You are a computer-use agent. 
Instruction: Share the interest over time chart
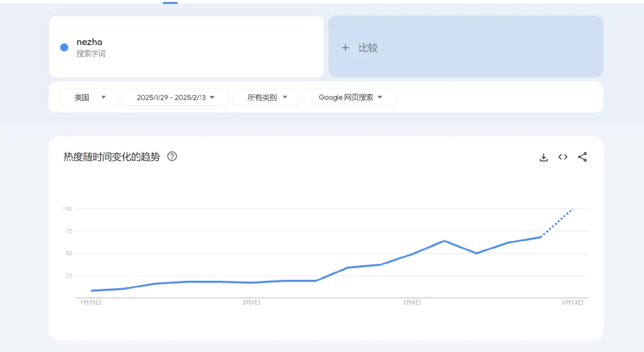coord(583,157)
